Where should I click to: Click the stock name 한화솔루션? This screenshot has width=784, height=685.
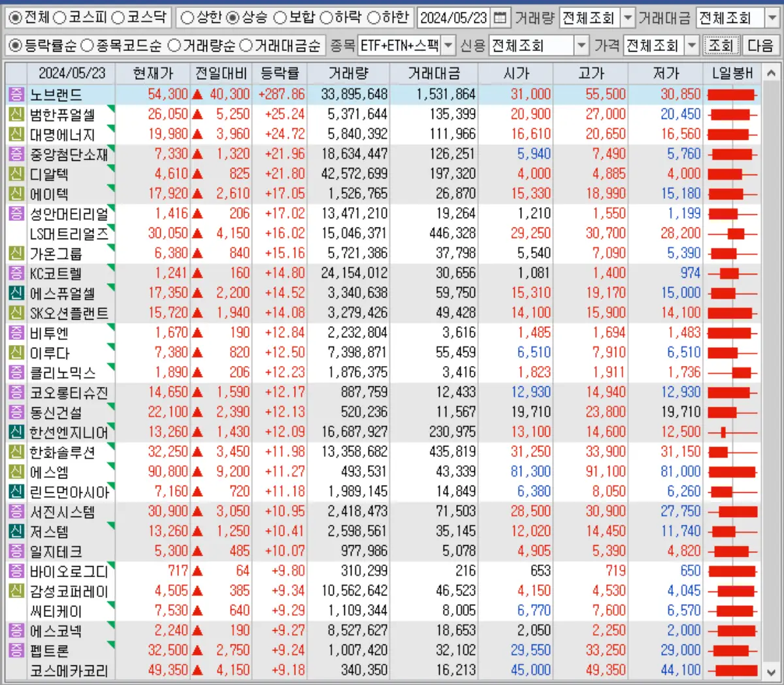[62, 452]
